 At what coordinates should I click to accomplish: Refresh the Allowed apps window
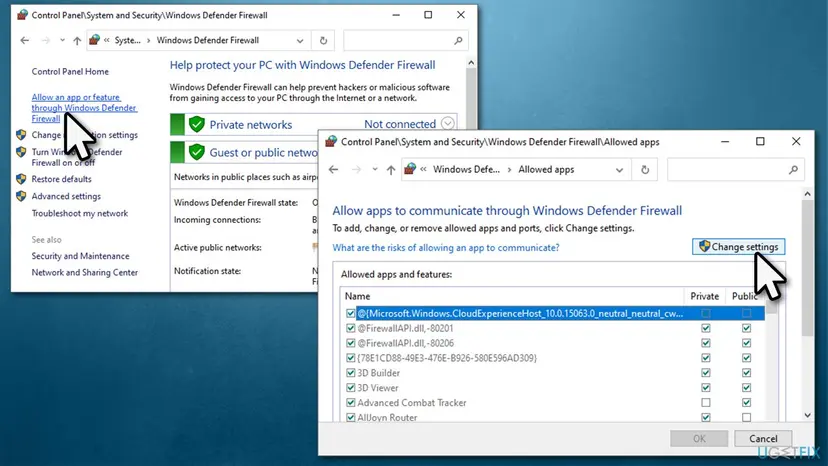[645, 170]
